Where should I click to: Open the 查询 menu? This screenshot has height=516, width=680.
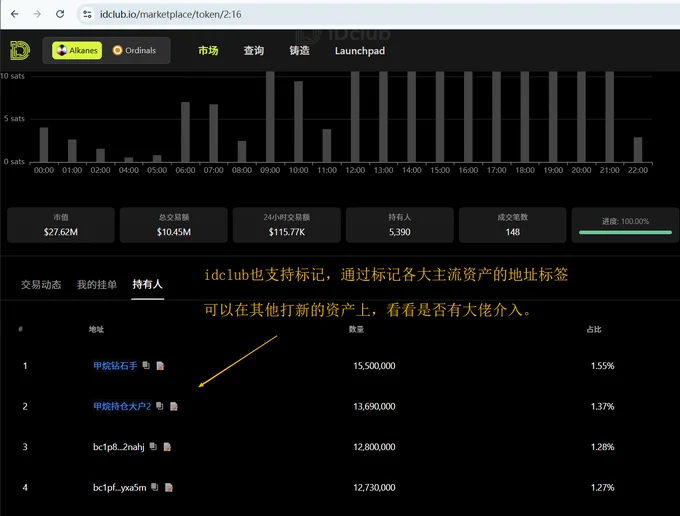pyautogui.click(x=254, y=51)
